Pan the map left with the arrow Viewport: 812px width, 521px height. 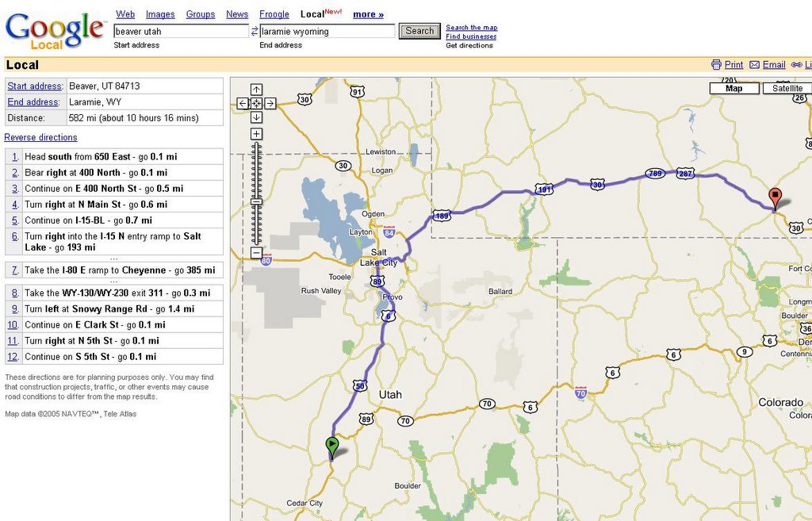[x=243, y=103]
